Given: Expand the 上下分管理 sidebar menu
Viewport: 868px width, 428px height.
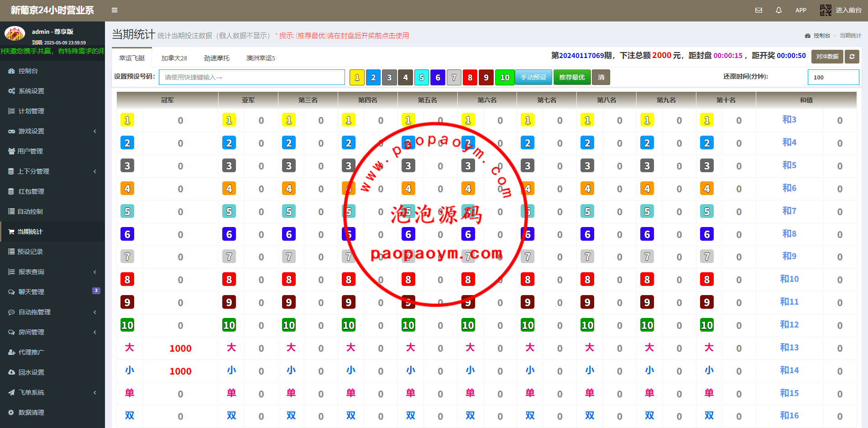Looking at the screenshot, I should click(x=33, y=171).
